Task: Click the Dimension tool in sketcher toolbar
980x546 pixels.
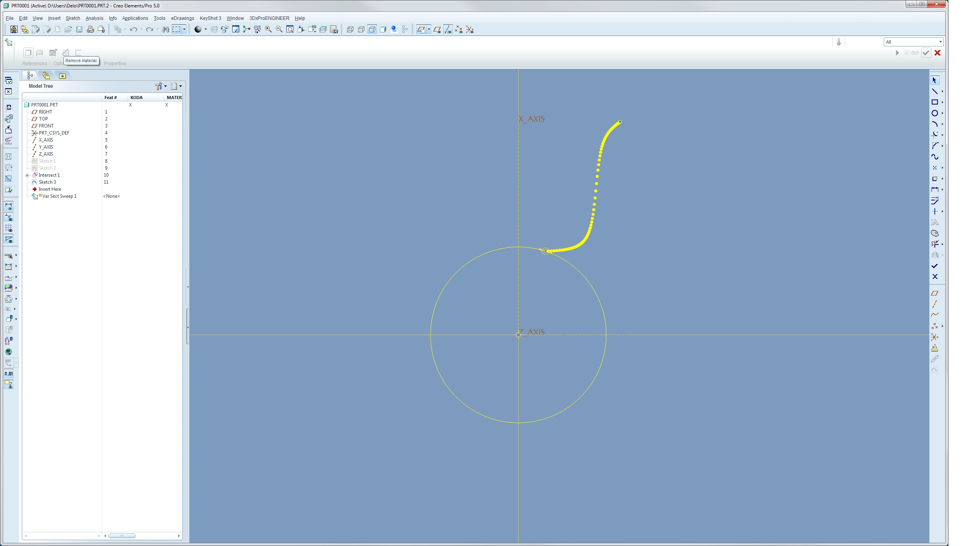Action: click(934, 190)
